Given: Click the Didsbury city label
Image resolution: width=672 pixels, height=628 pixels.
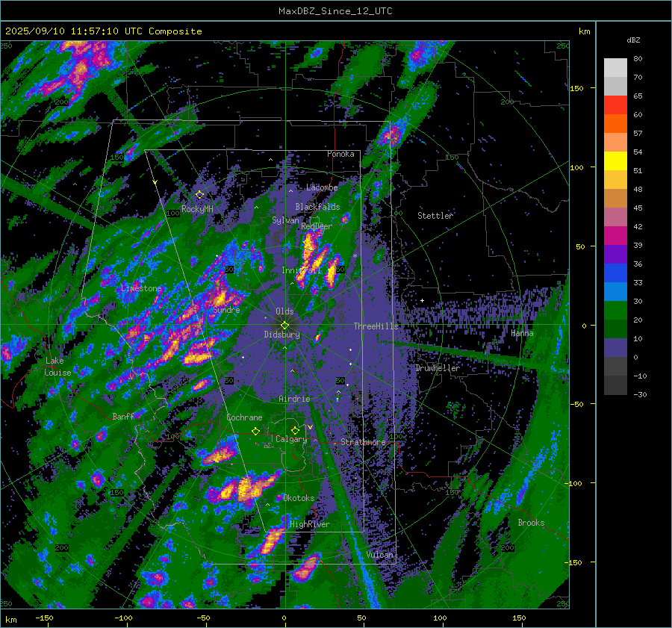Looking at the screenshot, I should pyautogui.click(x=282, y=335).
